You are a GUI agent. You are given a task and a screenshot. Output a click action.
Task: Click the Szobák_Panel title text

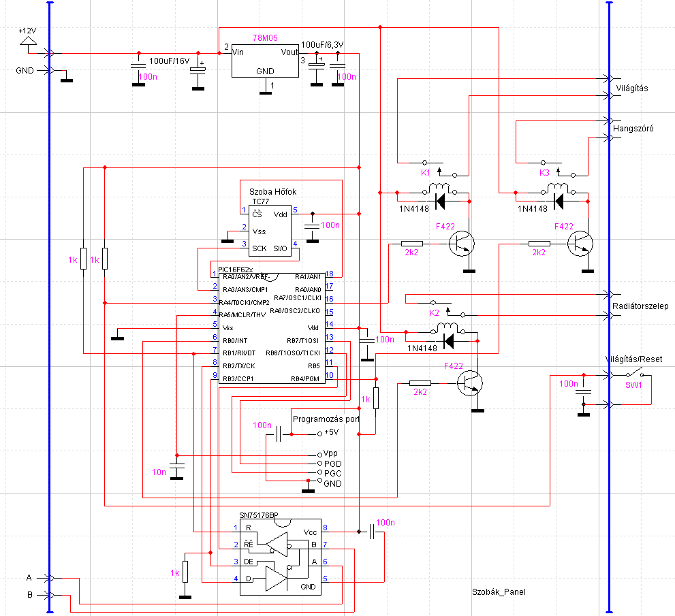(x=499, y=592)
